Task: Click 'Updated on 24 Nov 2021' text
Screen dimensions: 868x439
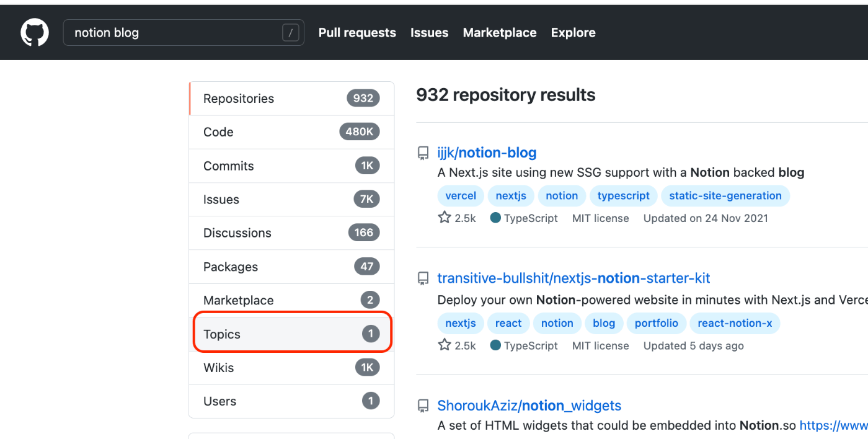Action: [706, 218]
